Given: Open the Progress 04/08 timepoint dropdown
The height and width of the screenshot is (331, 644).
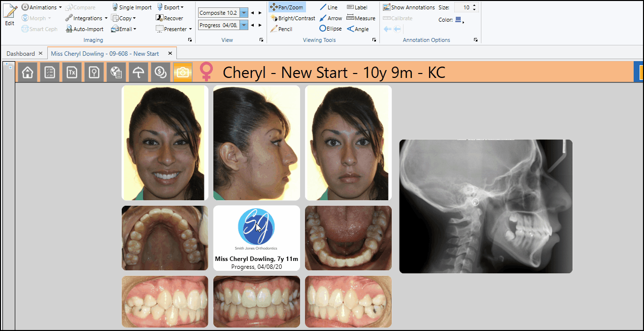Looking at the screenshot, I should click(x=244, y=25).
